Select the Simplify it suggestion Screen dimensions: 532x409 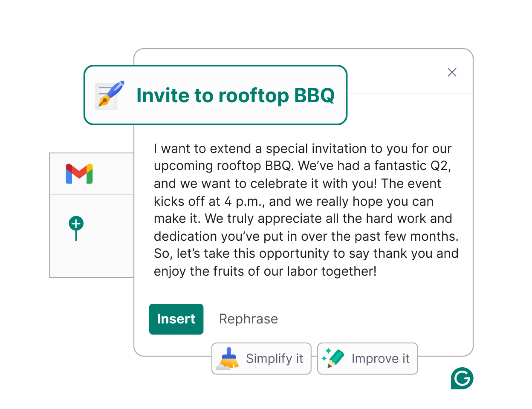261,359
